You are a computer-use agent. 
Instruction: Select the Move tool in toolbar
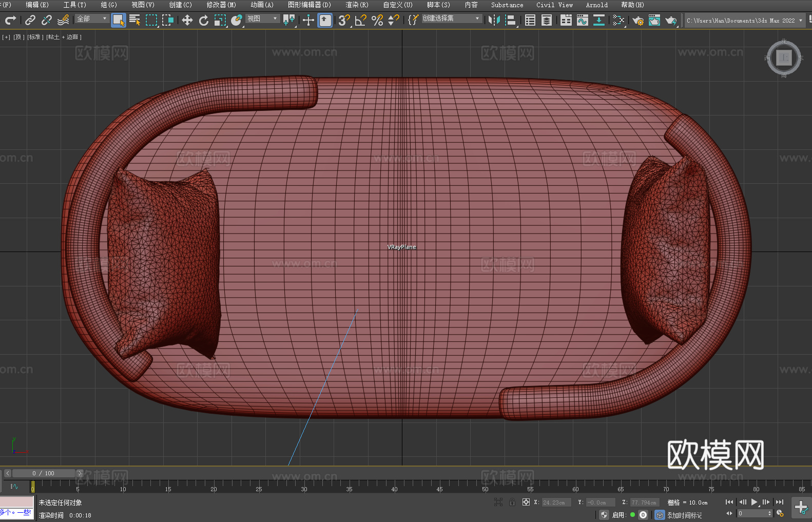coord(187,20)
